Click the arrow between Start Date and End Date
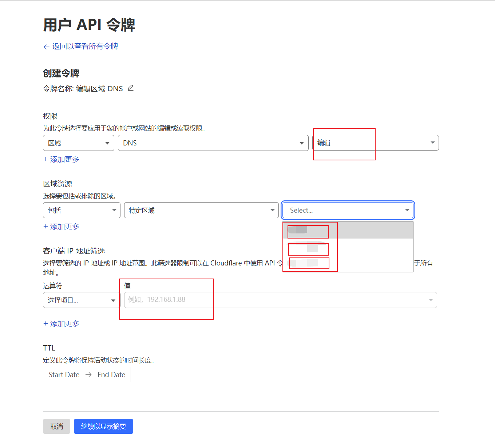Screen dimensions: 495x448 [88, 375]
